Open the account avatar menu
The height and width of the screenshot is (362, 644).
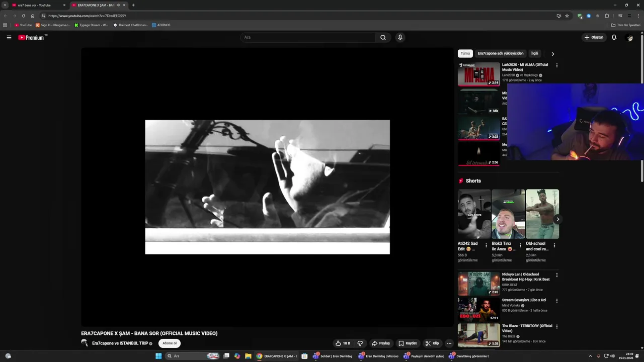629,38
